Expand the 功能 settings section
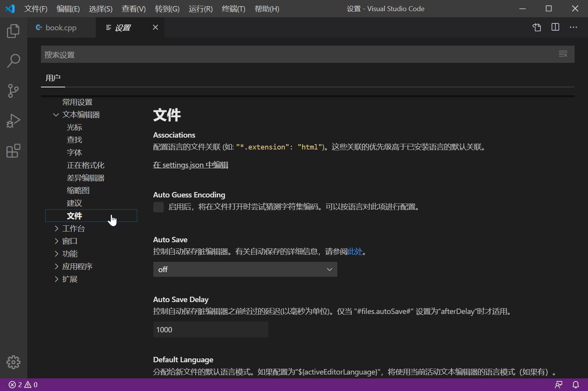588x391 pixels. pos(56,254)
